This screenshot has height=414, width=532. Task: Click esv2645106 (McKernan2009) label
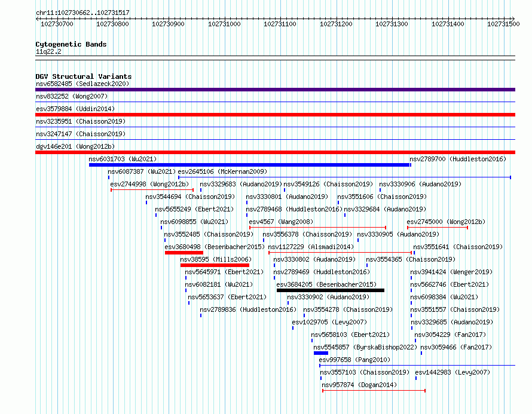click(222, 171)
